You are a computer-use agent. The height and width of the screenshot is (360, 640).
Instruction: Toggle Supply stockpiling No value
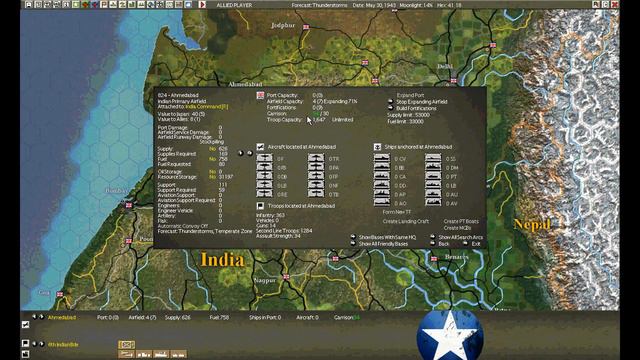(x=212, y=149)
